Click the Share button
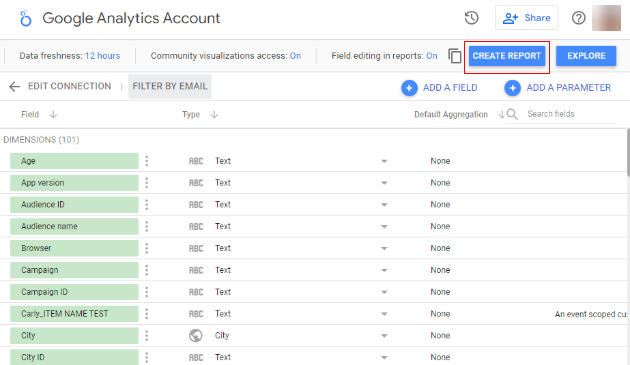This screenshot has height=365, width=630. 527,18
